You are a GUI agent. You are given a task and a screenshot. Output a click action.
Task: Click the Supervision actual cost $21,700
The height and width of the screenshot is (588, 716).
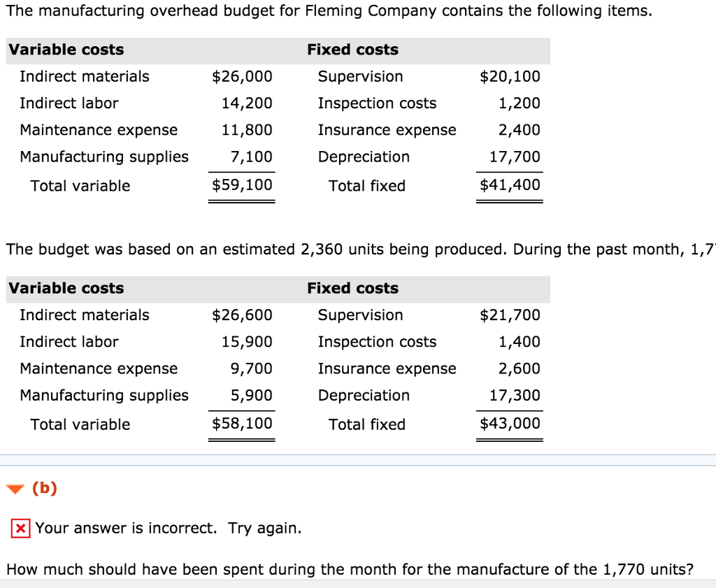click(509, 315)
